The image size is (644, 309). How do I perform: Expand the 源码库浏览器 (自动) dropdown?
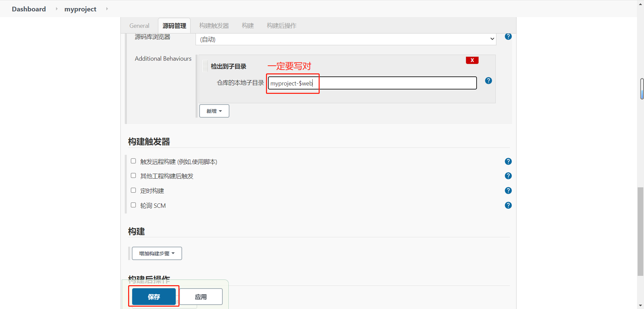click(345, 39)
